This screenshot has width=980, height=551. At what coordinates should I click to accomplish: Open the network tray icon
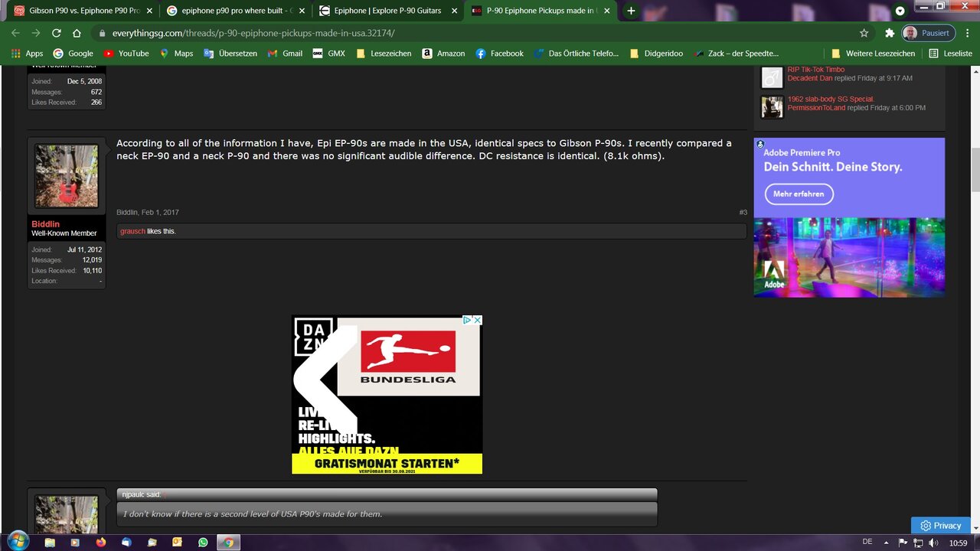919,543
